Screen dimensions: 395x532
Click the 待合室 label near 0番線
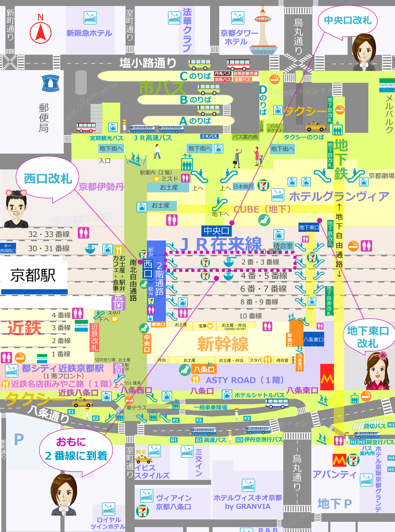(283, 245)
